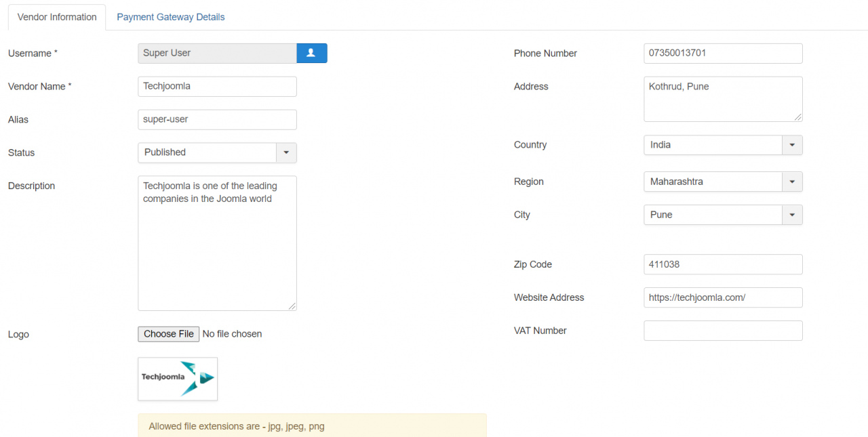Click the Address textarea resize handle
This screenshot has width=868, height=437.
point(798,117)
